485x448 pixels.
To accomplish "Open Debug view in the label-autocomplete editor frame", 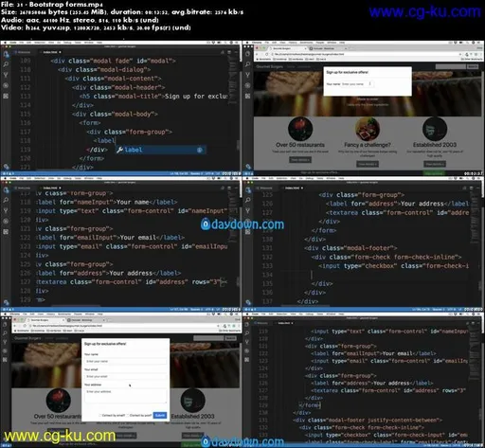I will (x=6, y=85).
